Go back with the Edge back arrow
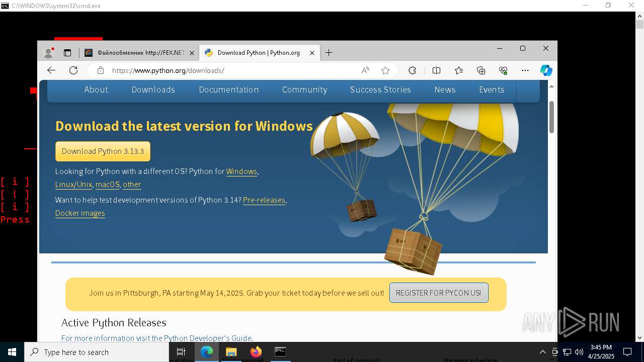This screenshot has height=362, width=644. click(x=51, y=70)
